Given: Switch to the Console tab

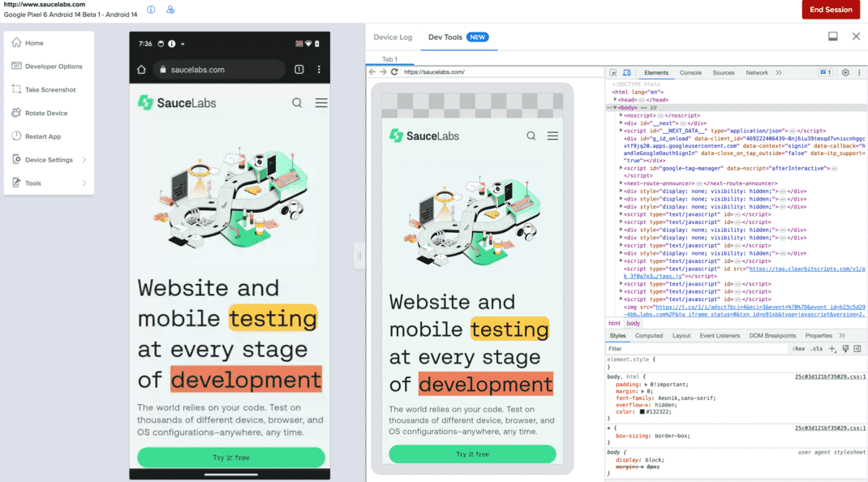Looking at the screenshot, I should coord(690,72).
